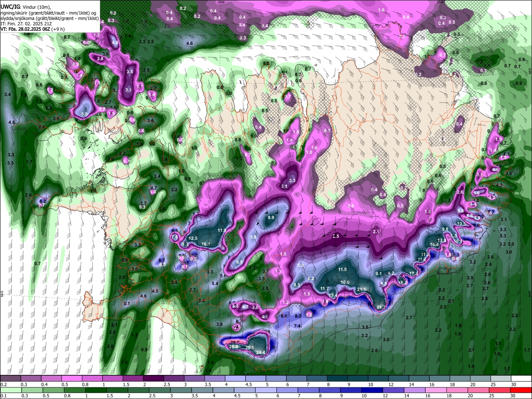Viewport: 532px width, 399px height.
Task: Click the 12.5 precipitation value
Action: point(193,239)
